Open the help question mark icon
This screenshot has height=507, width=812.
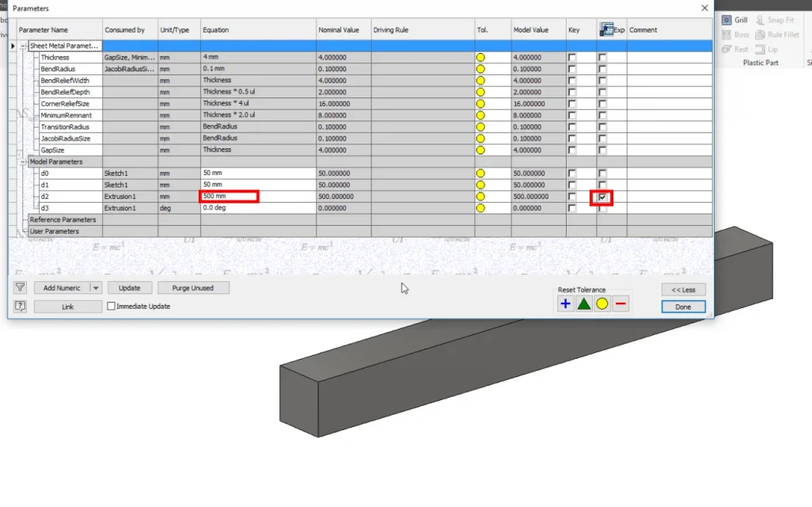(21, 307)
